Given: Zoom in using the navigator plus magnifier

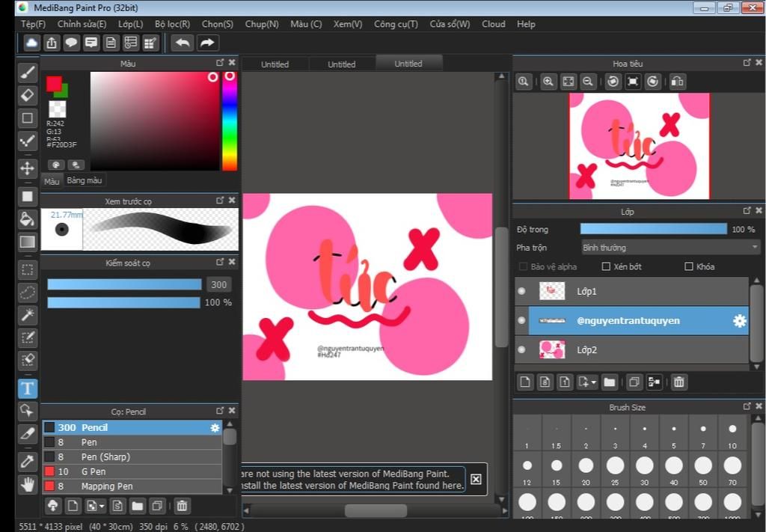Looking at the screenshot, I should pyautogui.click(x=548, y=82).
